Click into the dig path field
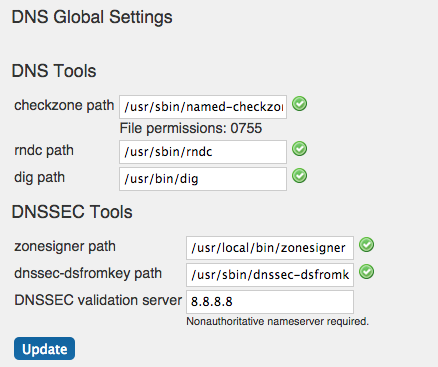 pos(203,179)
